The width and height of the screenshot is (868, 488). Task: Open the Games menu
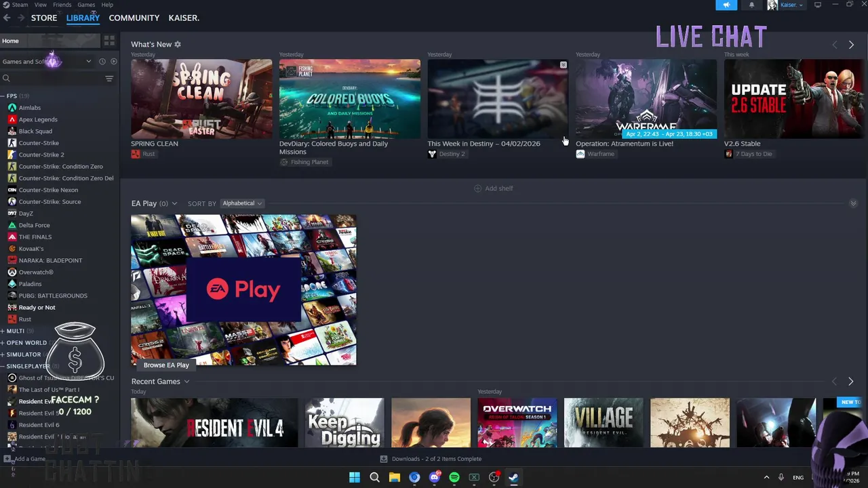[x=86, y=5]
